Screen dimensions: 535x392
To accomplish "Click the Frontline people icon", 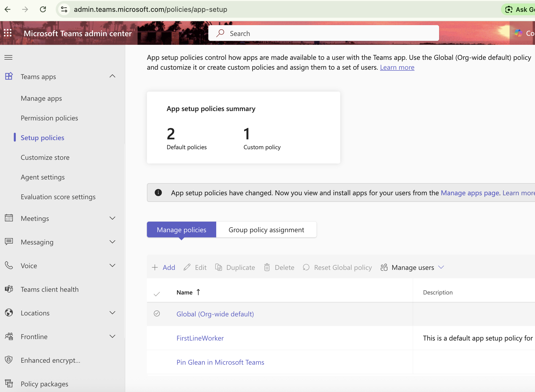I will [9, 336].
